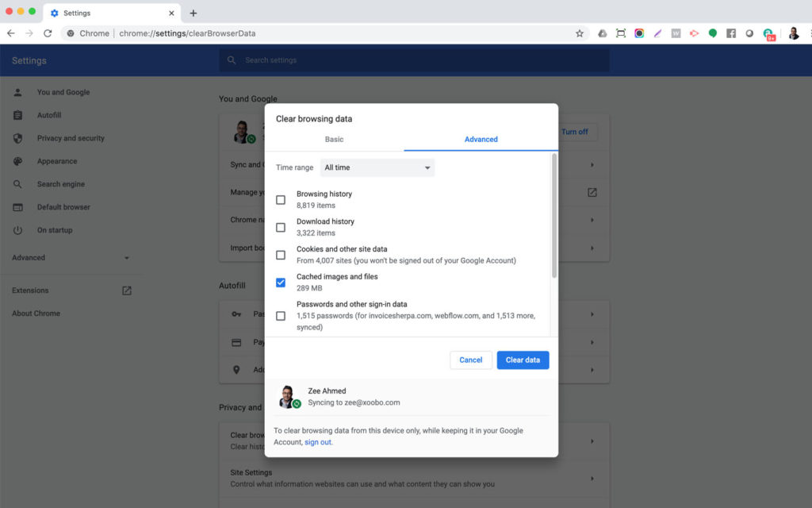Image resolution: width=812 pixels, height=508 pixels.
Task: Click the Privacy and security shield icon
Action: point(17,138)
